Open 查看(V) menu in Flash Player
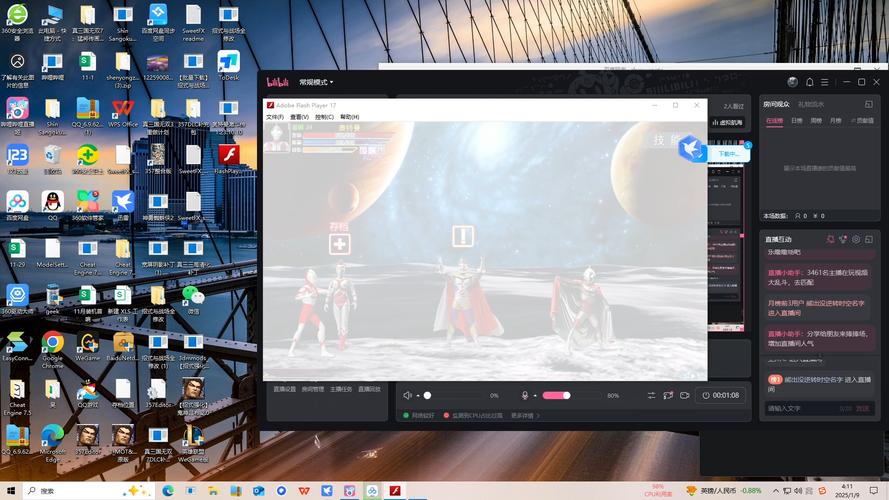Viewport: 889px width, 500px height. 299,117
